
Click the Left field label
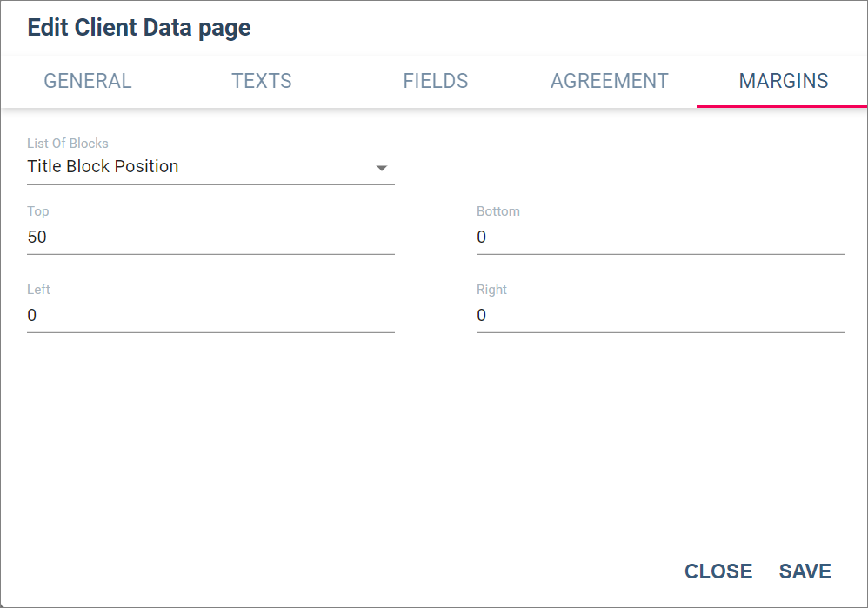[x=39, y=290]
